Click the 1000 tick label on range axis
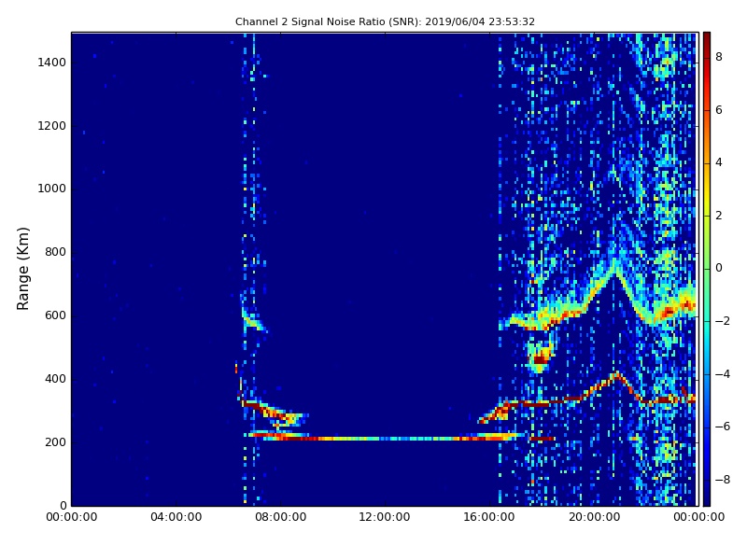Image resolution: width=747 pixels, height=560 pixels. click(x=52, y=189)
